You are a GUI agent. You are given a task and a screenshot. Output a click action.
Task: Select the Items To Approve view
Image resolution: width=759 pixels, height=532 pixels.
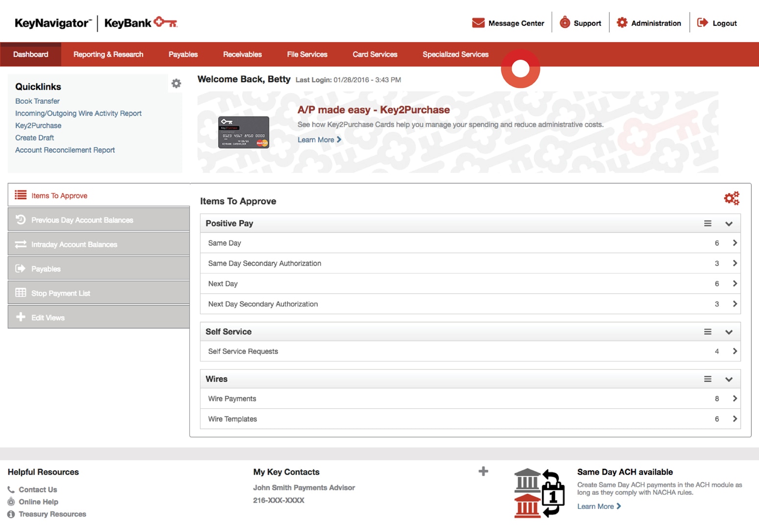click(x=98, y=195)
